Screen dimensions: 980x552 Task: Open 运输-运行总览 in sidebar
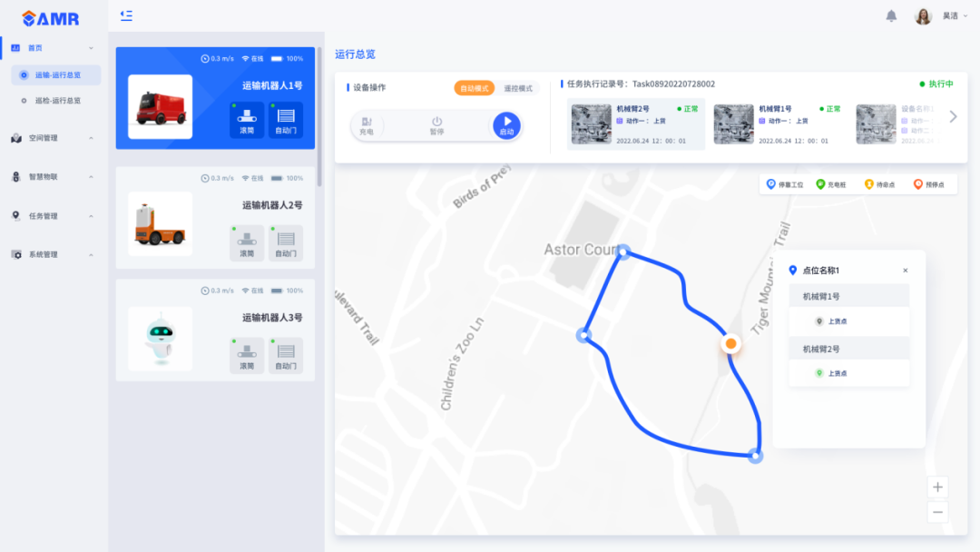[57, 75]
